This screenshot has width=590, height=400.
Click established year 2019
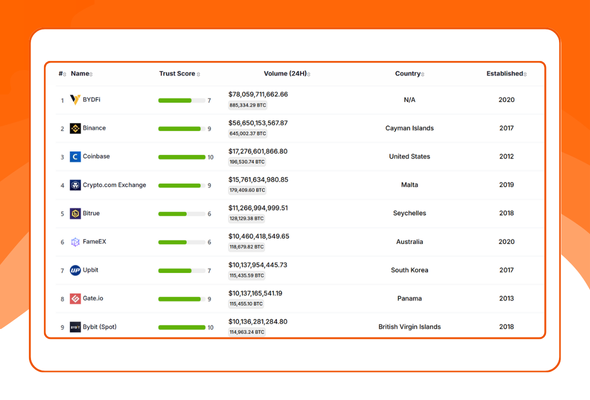coord(506,185)
